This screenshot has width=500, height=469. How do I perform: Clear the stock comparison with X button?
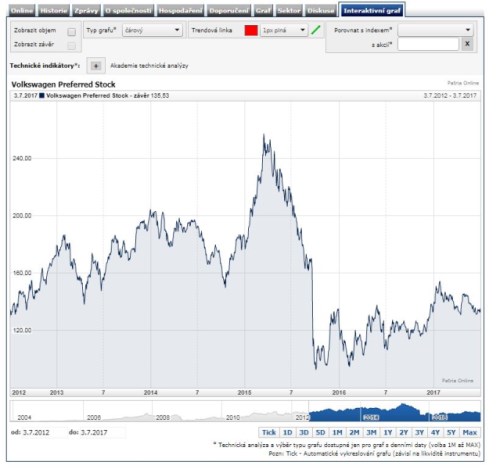(467, 44)
